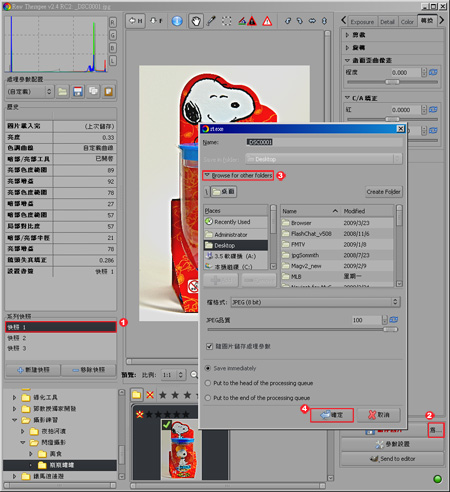Select snapshot 快照 3
The image size is (450, 492).
[61, 348]
